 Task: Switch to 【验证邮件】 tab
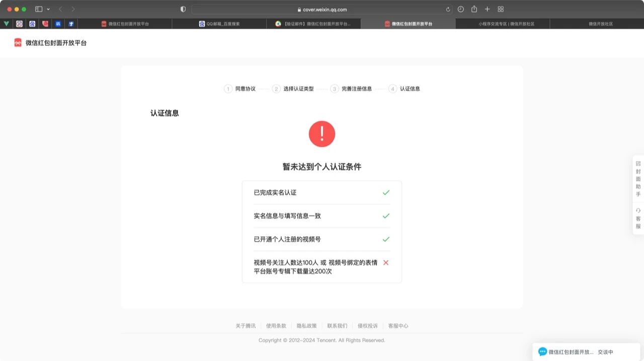click(x=313, y=24)
